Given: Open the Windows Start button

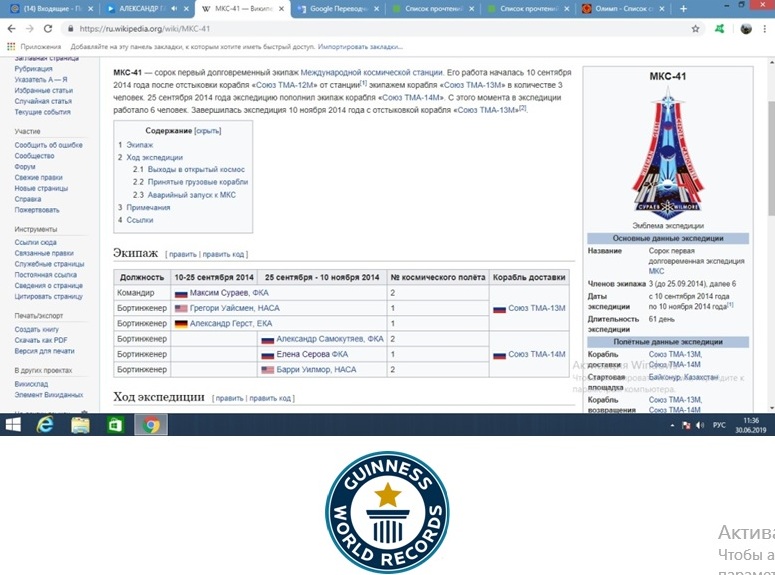Looking at the screenshot, I should click(x=13, y=425).
